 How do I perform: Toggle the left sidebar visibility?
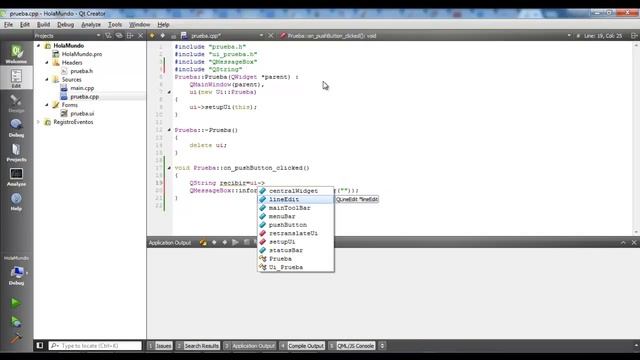coord(40,346)
